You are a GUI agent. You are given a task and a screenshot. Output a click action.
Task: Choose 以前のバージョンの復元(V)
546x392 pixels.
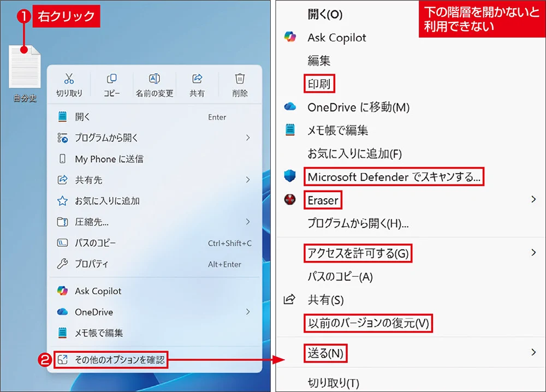tap(368, 323)
